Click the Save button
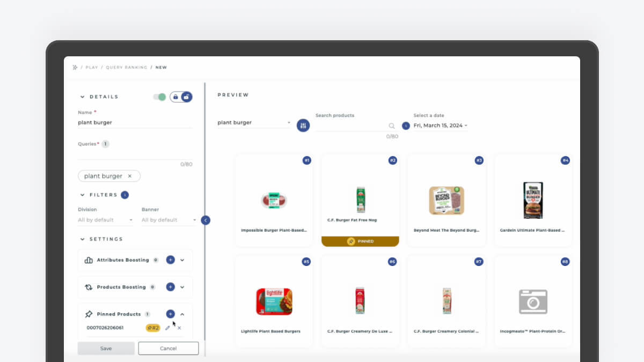Screen dimensions: 644x362 [106, 348]
